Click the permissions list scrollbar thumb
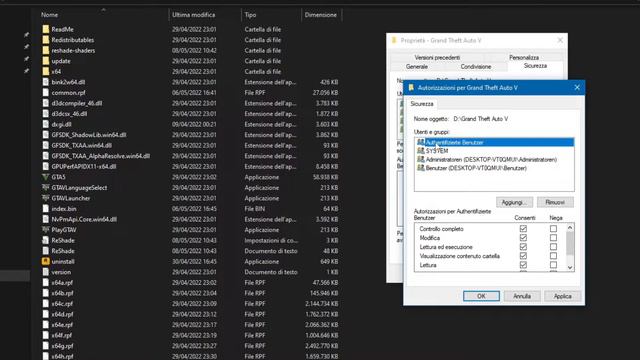640x360 pixels. coord(570,243)
